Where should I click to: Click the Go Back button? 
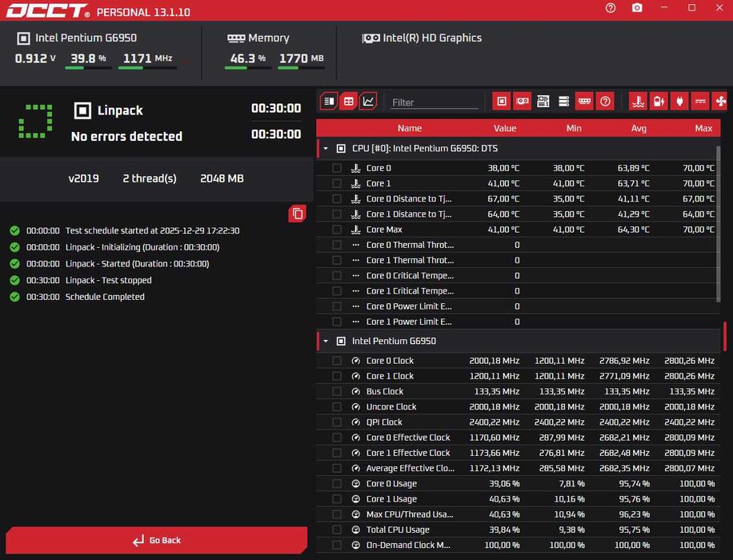[x=157, y=540]
